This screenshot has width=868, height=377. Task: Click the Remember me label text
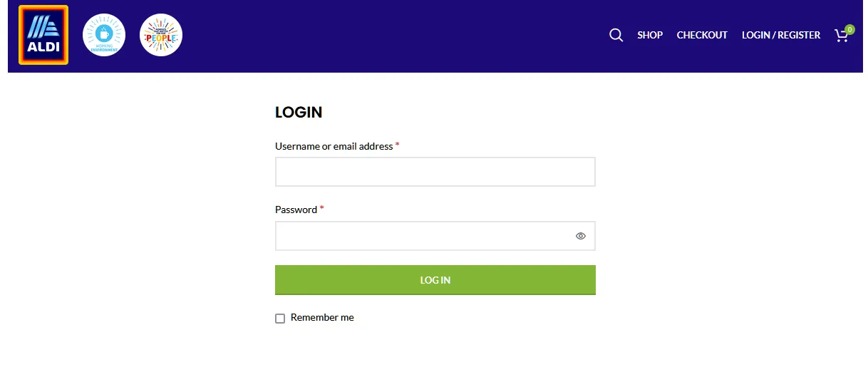coord(322,318)
